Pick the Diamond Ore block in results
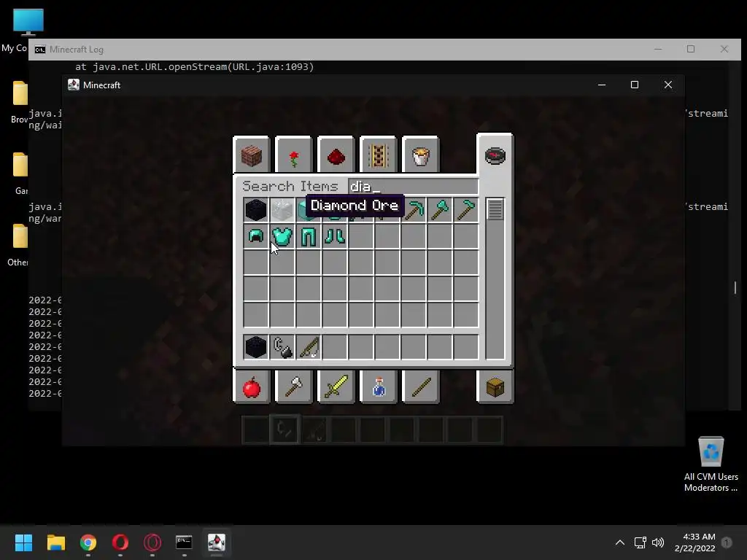This screenshot has width=747, height=560. point(282,210)
